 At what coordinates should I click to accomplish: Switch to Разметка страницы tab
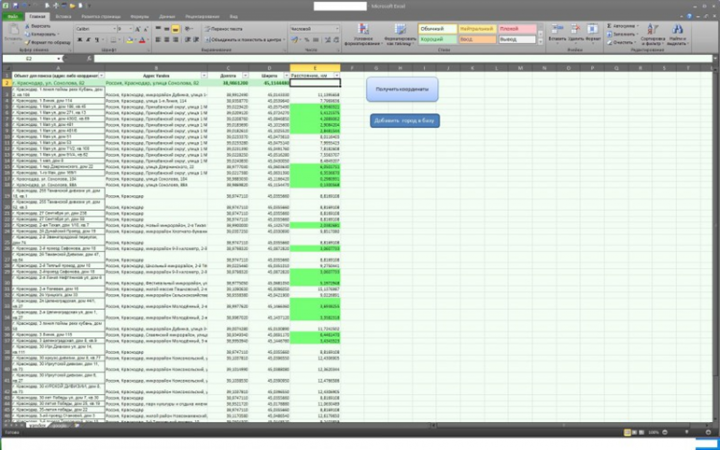click(101, 17)
